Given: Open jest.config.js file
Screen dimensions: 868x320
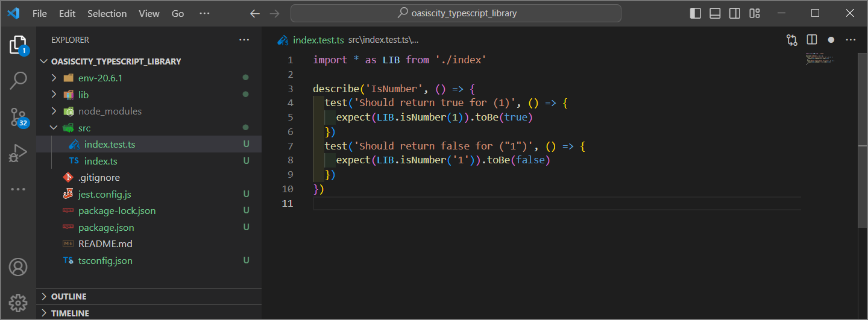Looking at the screenshot, I should (149, 194).
